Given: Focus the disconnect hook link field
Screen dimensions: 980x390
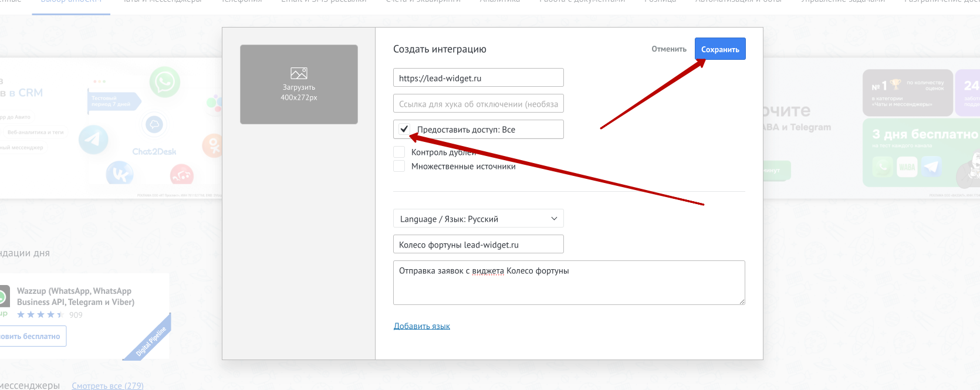Looking at the screenshot, I should click(478, 104).
